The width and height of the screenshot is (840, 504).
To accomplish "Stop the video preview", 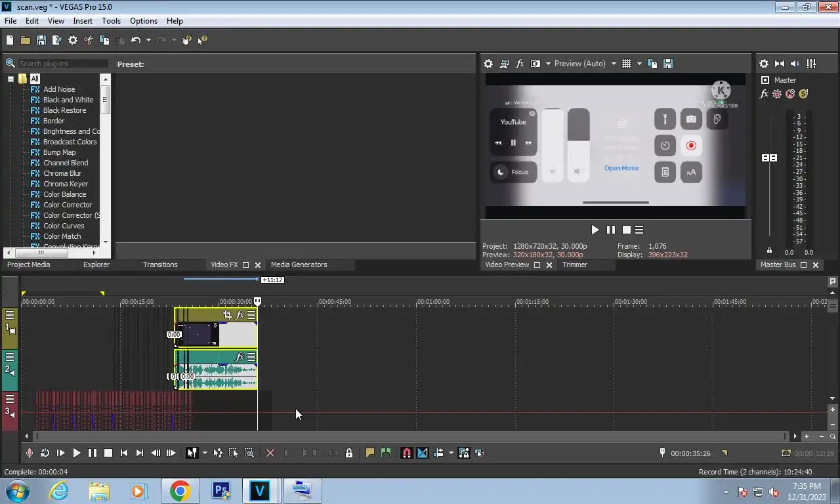I will click(627, 230).
